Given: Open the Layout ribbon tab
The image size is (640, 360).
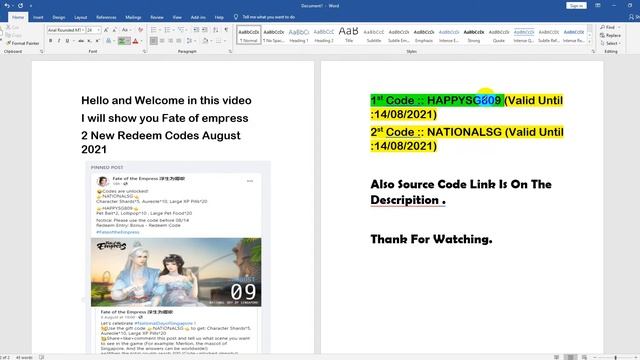Looking at the screenshot, I should pyautogui.click(x=80, y=17).
